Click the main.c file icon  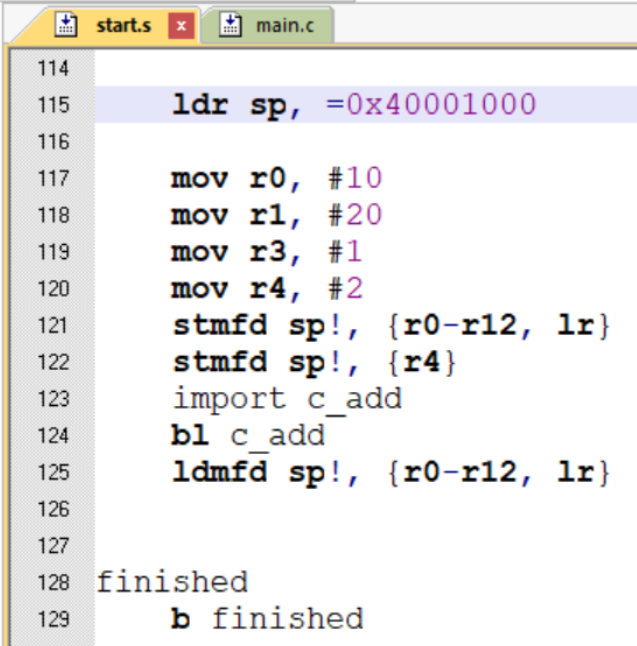click(230, 25)
